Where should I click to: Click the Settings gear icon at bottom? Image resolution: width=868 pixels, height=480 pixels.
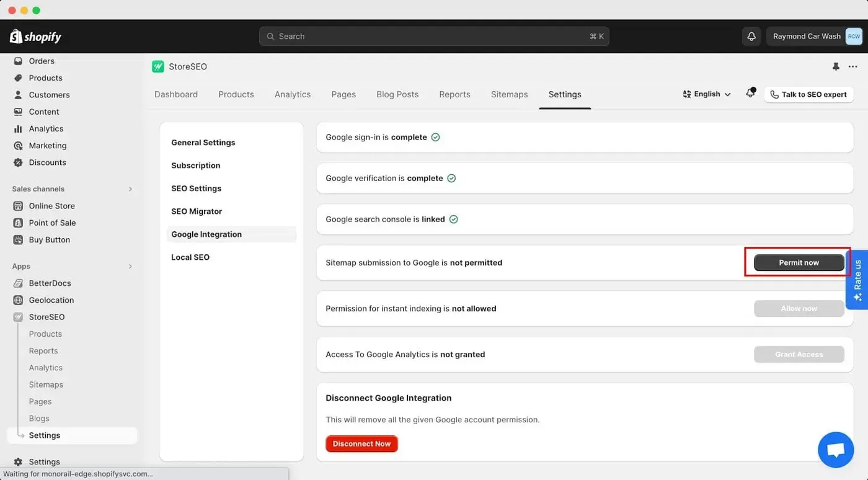18,462
